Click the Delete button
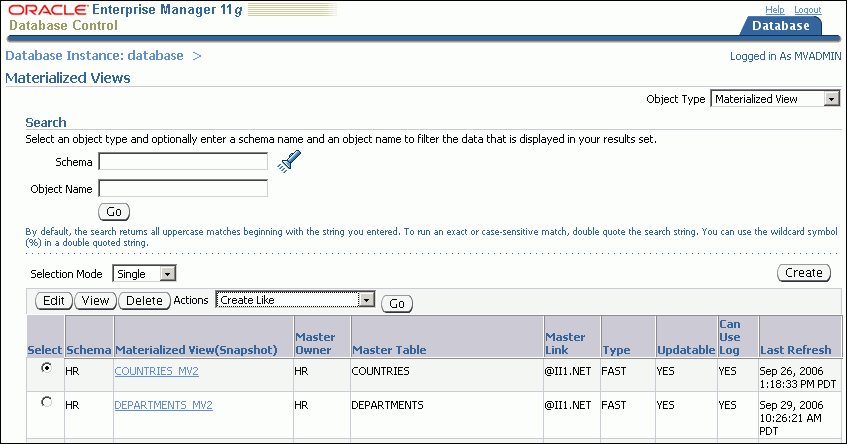The height and width of the screenshot is (444, 847). (144, 300)
